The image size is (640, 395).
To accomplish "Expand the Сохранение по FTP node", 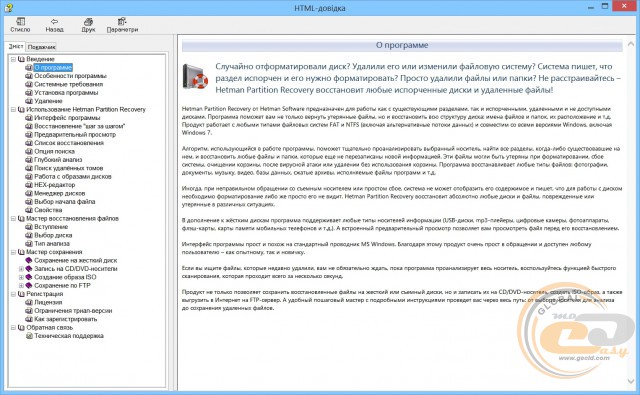I will pyautogui.click(x=21, y=285).
